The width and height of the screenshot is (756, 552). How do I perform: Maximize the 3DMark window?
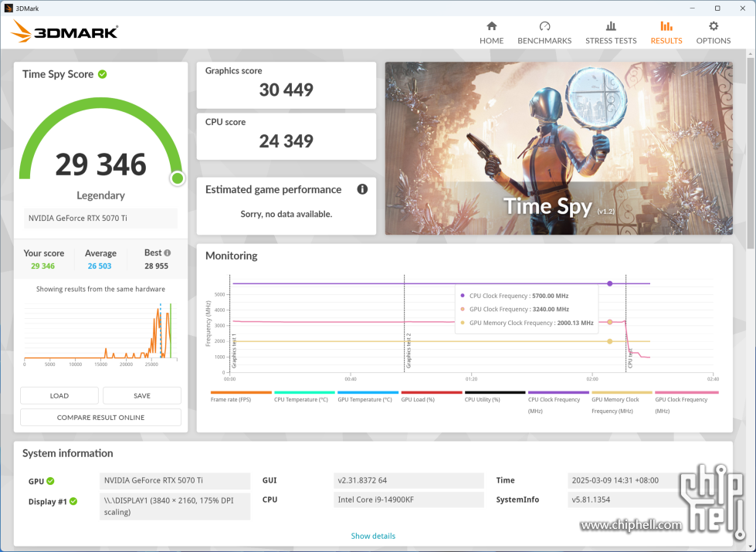pos(717,8)
